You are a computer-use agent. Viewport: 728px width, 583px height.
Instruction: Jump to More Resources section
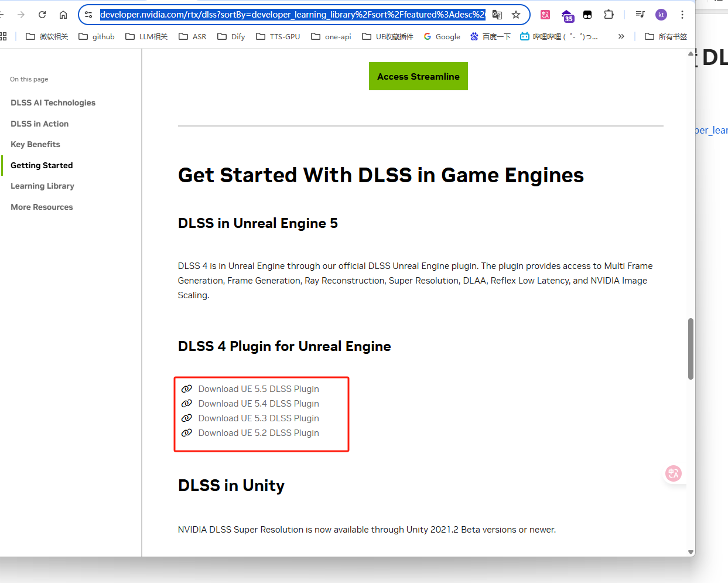point(42,207)
